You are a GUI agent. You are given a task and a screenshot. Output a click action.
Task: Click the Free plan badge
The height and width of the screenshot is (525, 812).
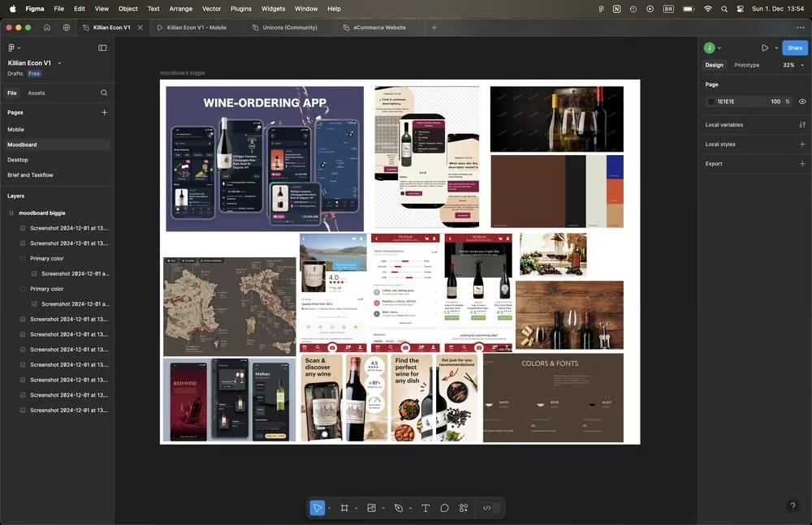[x=34, y=74]
